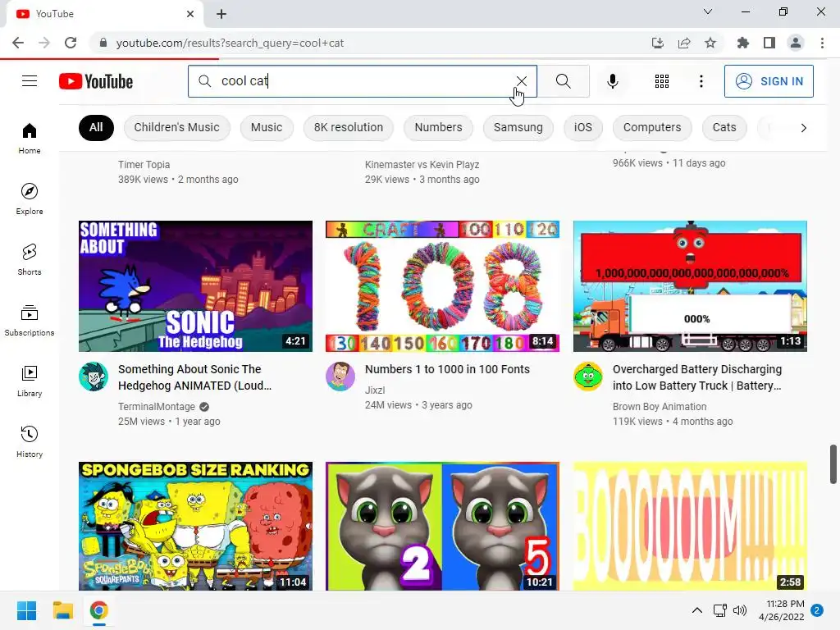This screenshot has height=630, width=840.
Task: Click the Jixzl channel avatar
Action: pos(340,377)
